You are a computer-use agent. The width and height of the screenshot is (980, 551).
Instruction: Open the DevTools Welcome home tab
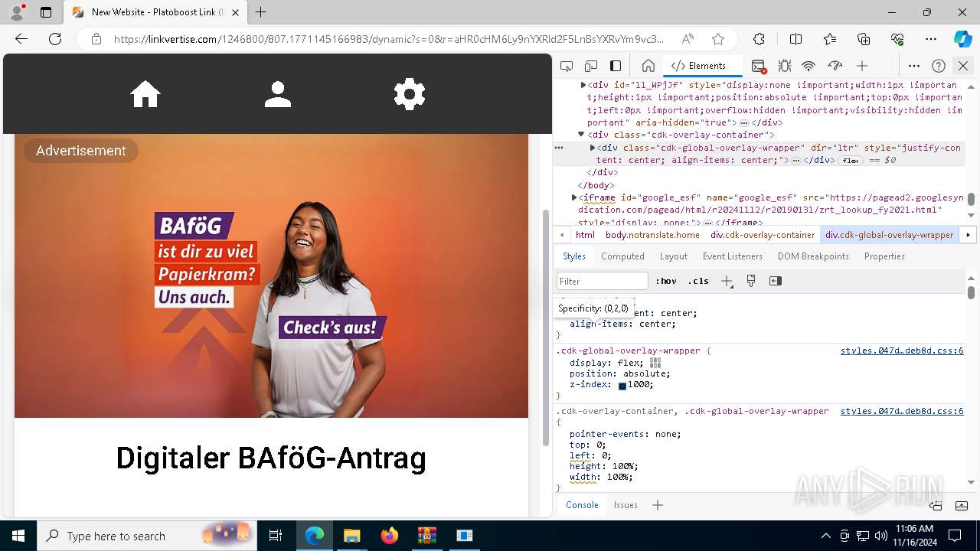point(648,66)
